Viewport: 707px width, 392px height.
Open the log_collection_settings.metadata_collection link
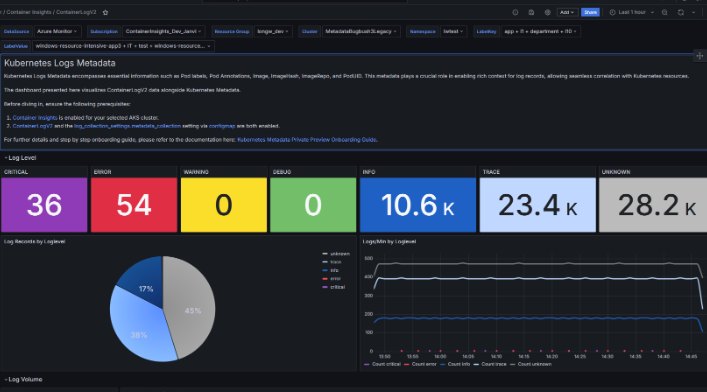coord(127,126)
